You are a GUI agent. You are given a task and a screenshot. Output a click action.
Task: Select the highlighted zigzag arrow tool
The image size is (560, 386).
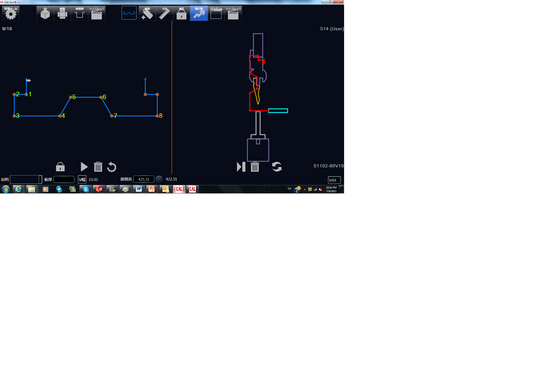pyautogui.click(x=199, y=14)
